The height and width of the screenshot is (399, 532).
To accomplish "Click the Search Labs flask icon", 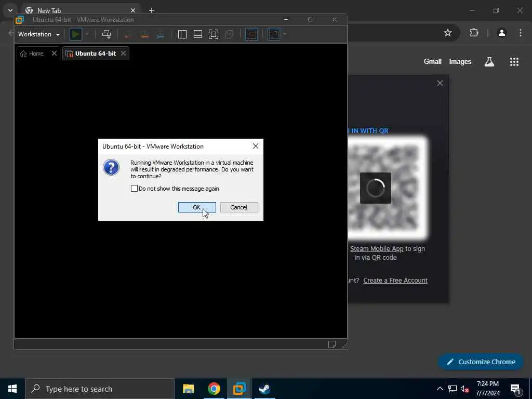I will coord(489,62).
